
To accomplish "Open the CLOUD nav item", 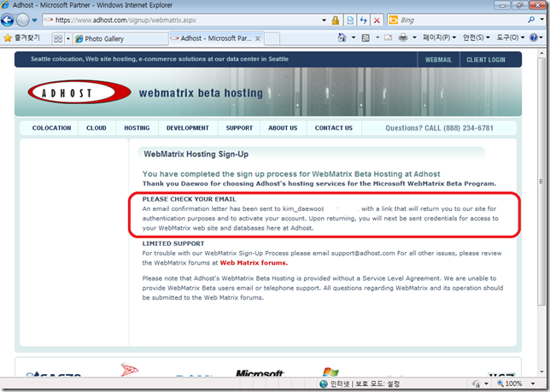I will pyautogui.click(x=97, y=128).
